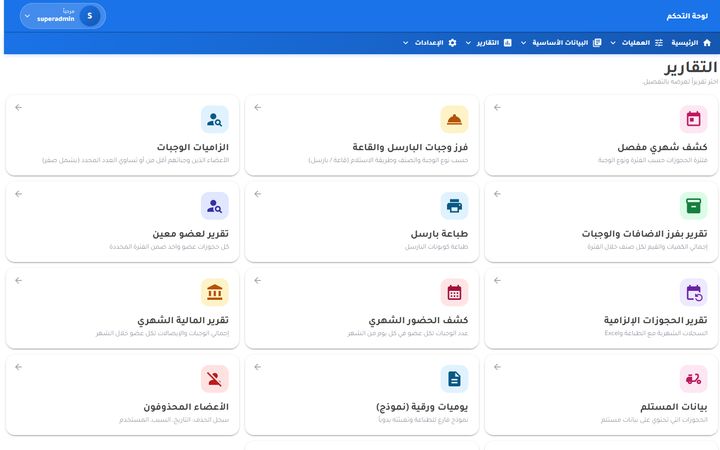The height and width of the screenshot is (450, 720).
Task: Open the فرز وجبات البارسل والقاعة report title
Action: click(x=410, y=147)
